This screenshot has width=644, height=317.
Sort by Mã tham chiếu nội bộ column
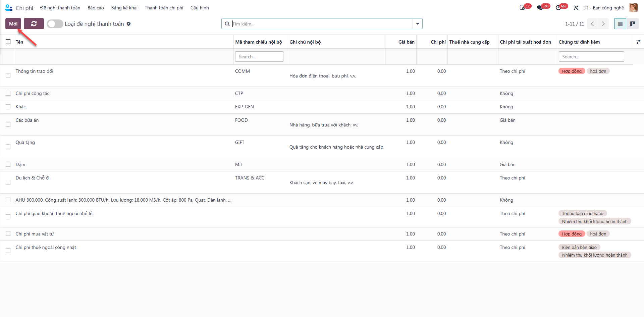click(x=259, y=42)
